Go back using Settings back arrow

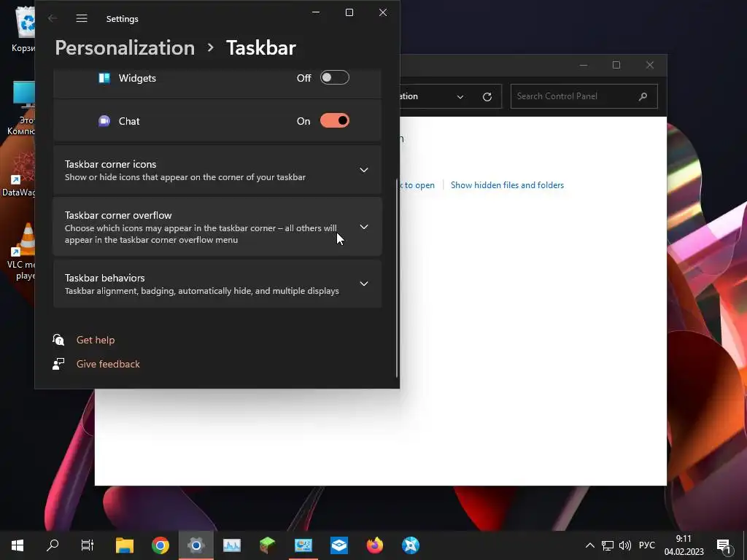(x=53, y=18)
